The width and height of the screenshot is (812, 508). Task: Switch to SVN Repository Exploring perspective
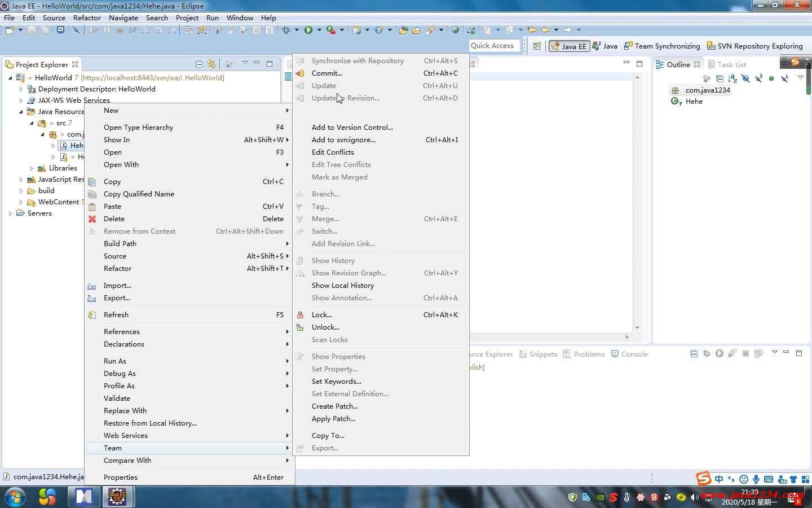[x=755, y=46]
